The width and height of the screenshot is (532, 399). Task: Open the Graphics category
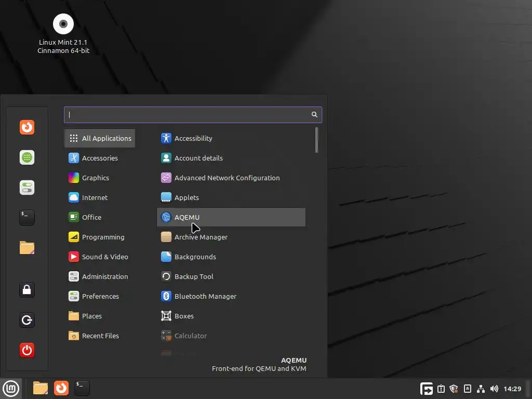click(100, 178)
